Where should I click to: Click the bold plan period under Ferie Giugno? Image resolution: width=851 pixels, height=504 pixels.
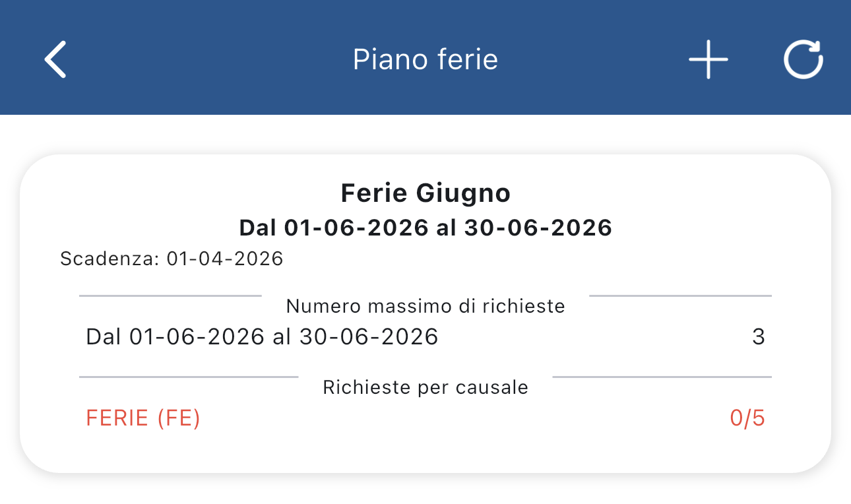425,228
